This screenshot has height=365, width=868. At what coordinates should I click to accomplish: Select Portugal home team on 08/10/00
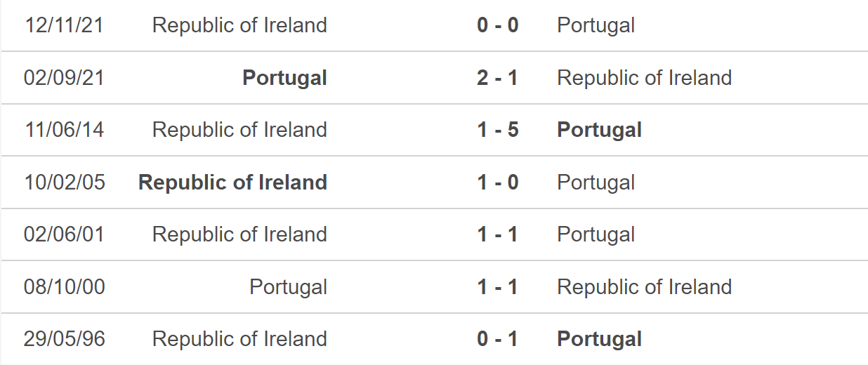click(x=288, y=287)
